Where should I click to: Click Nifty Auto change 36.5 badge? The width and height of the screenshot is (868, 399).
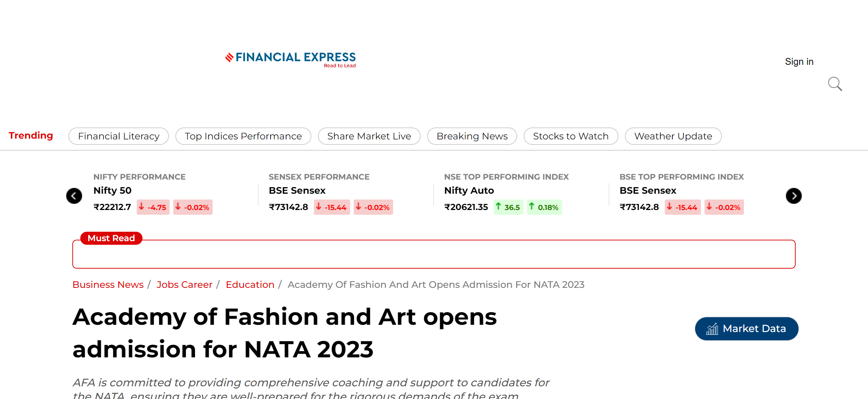click(508, 207)
